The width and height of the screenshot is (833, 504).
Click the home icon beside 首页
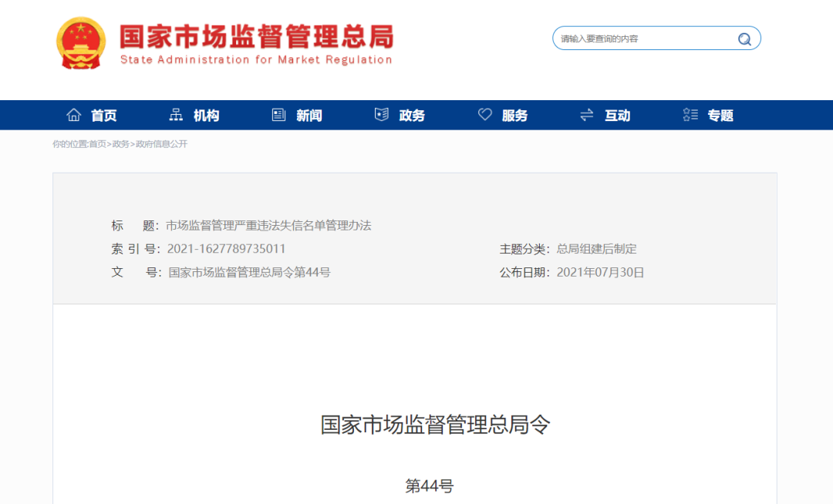73,114
